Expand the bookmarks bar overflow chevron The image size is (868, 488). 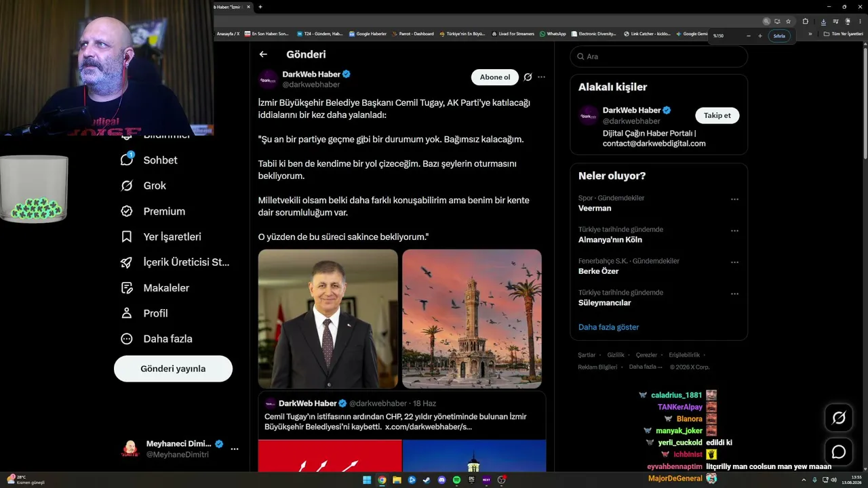tap(810, 34)
